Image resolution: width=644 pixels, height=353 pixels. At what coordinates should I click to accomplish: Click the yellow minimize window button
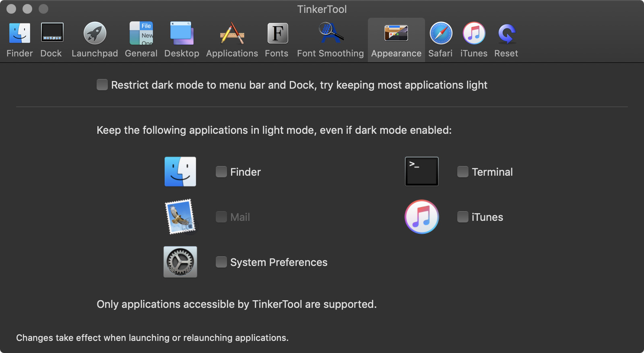click(27, 9)
